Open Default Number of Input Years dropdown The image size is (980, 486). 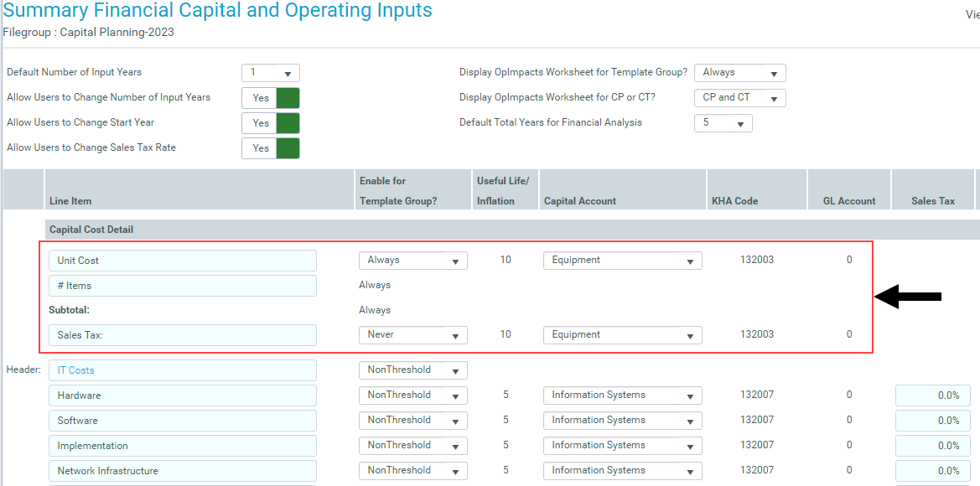(x=271, y=73)
